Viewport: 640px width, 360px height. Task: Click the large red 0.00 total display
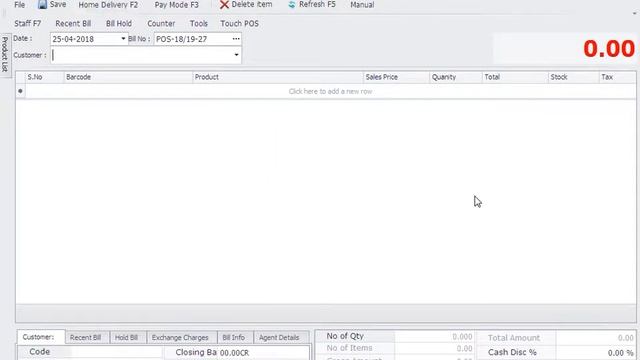click(609, 49)
